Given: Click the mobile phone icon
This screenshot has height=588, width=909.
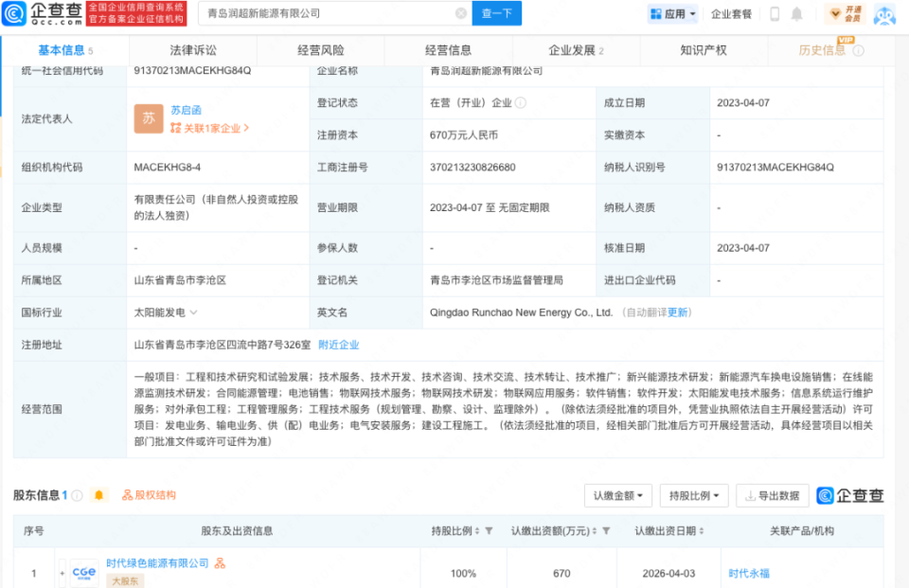Looking at the screenshot, I should pyautogui.click(x=775, y=14).
